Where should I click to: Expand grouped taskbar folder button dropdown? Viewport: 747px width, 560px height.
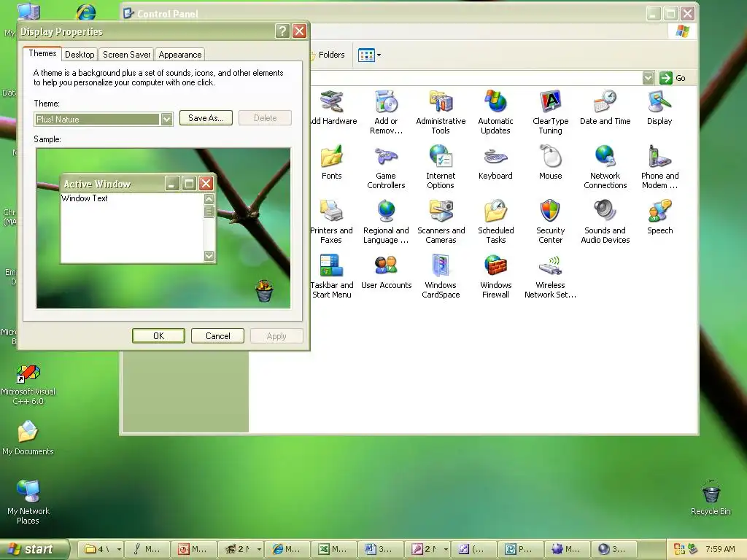pos(119,549)
